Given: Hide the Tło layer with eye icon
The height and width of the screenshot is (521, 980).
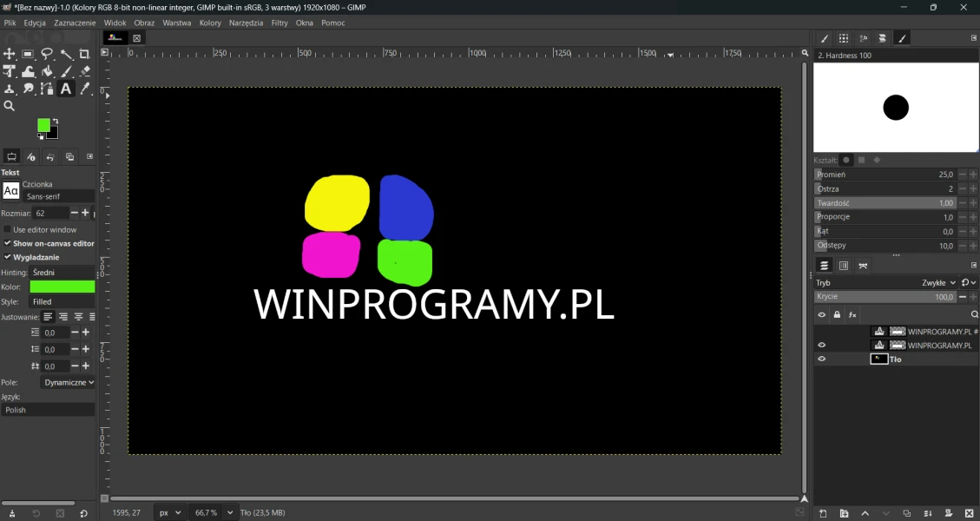Looking at the screenshot, I should (x=822, y=359).
